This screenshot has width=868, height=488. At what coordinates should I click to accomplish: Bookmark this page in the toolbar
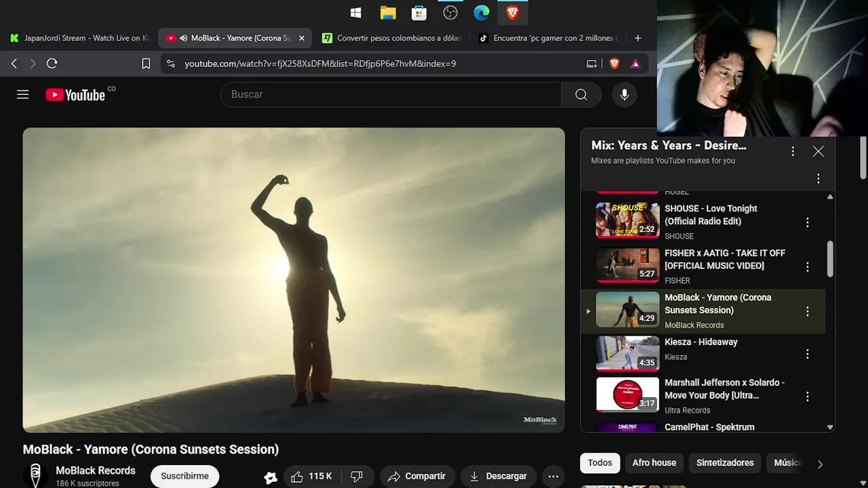coord(146,64)
